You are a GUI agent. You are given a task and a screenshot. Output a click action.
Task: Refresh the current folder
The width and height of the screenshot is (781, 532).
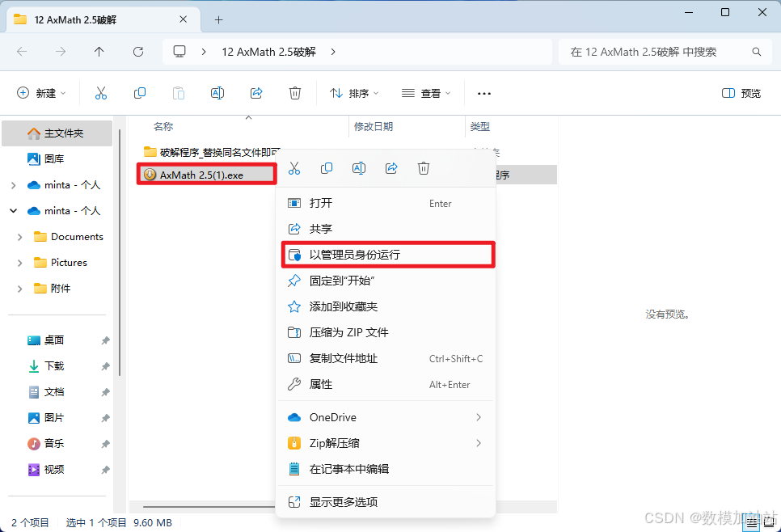click(138, 52)
